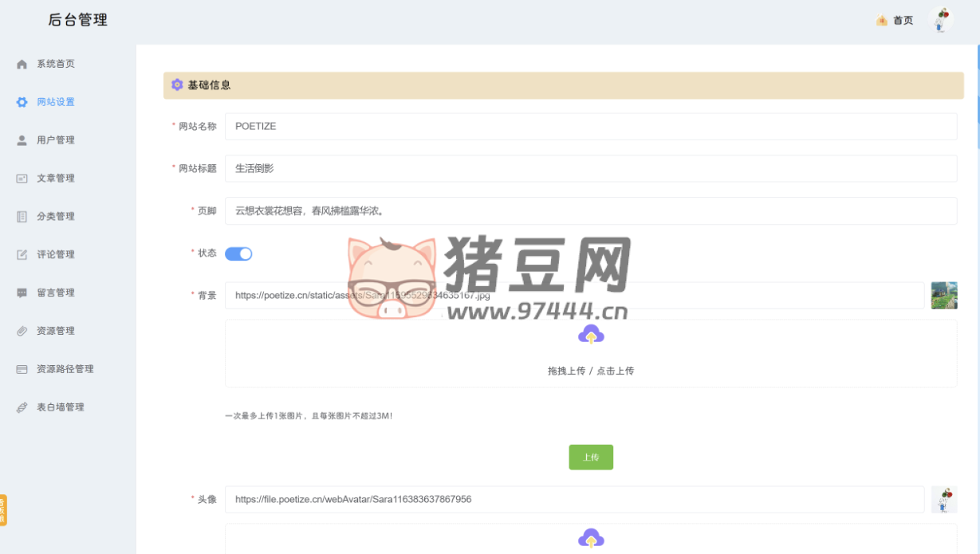Click the pencil icon beside 表白墙管理
This screenshot has width=980, height=554.
tap(22, 407)
